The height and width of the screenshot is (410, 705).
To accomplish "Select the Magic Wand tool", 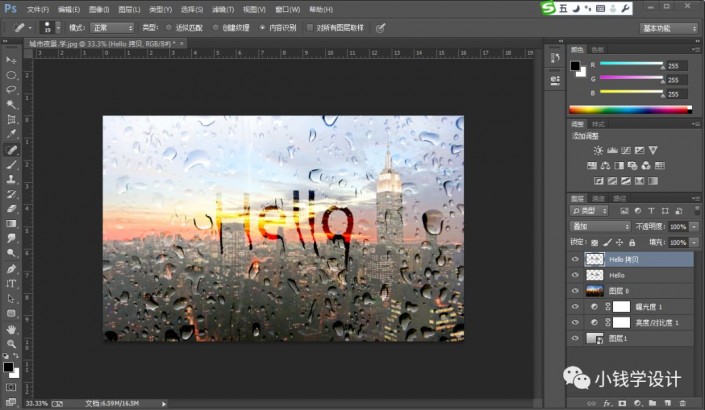I will tap(11, 105).
